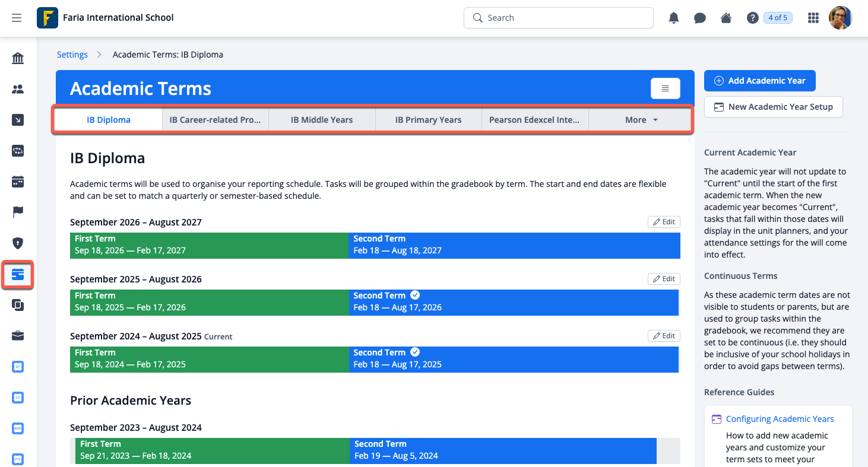Click the Current label beside 2024–2025
The image size is (868, 467).
click(x=218, y=336)
